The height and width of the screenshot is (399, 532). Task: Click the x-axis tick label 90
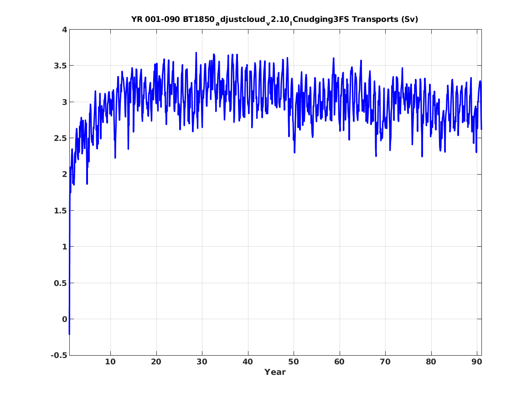click(x=477, y=362)
